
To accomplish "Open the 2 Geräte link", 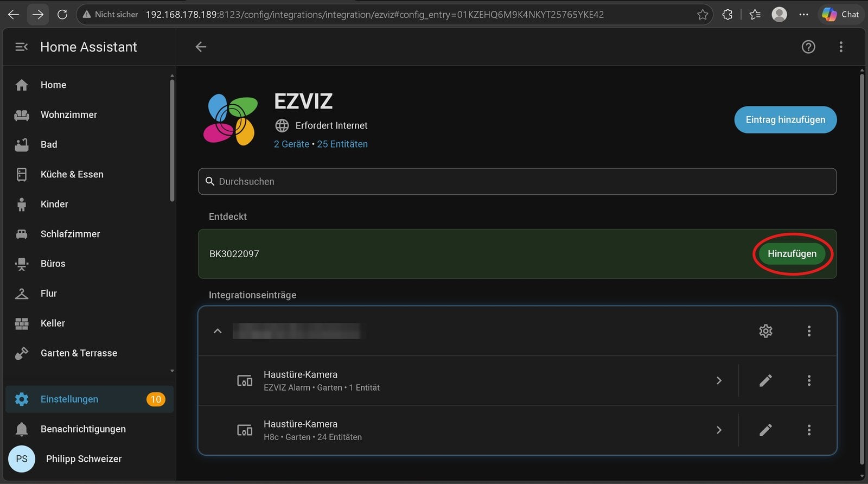I will [x=291, y=144].
